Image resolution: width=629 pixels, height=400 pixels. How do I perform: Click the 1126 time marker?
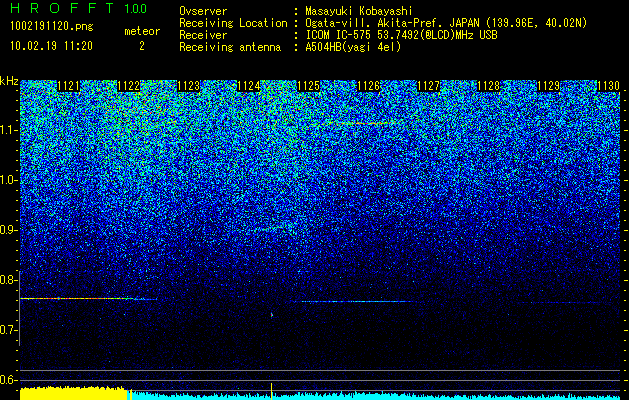[x=368, y=86]
